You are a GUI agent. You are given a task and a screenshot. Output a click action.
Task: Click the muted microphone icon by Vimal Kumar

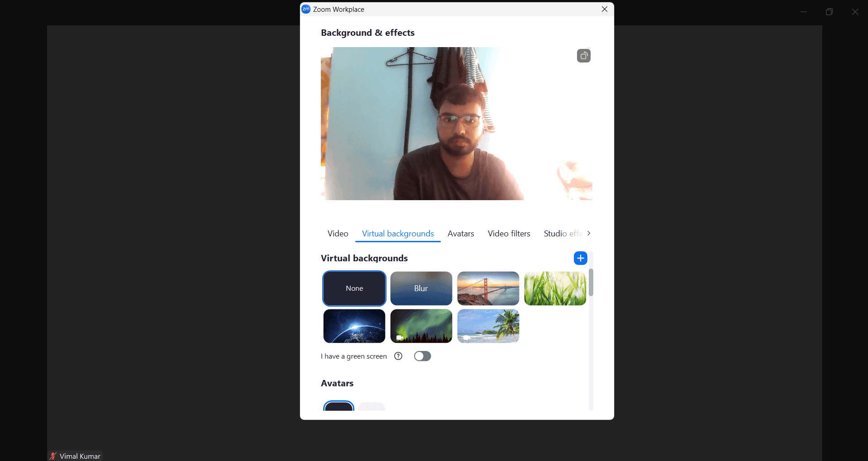[x=53, y=456]
